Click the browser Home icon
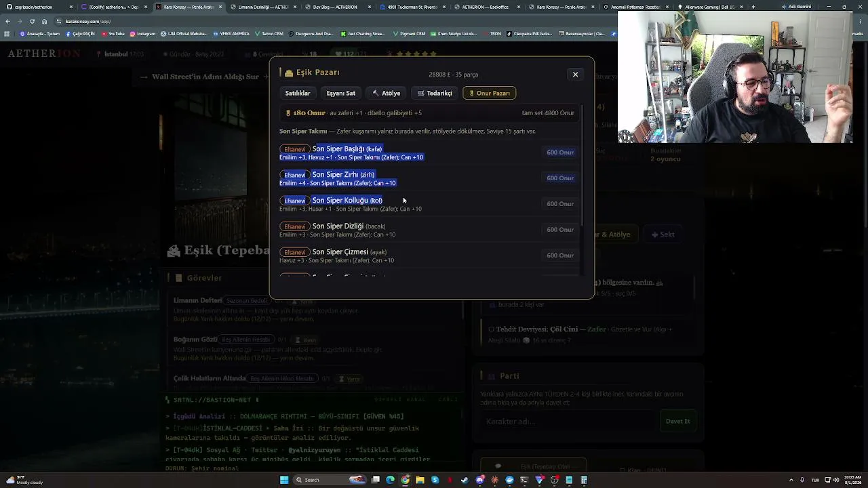This screenshot has width=868, height=488. click(x=44, y=21)
